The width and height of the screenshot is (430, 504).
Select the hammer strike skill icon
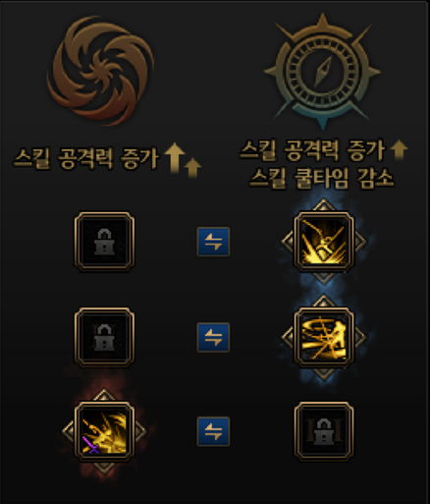pos(324,242)
